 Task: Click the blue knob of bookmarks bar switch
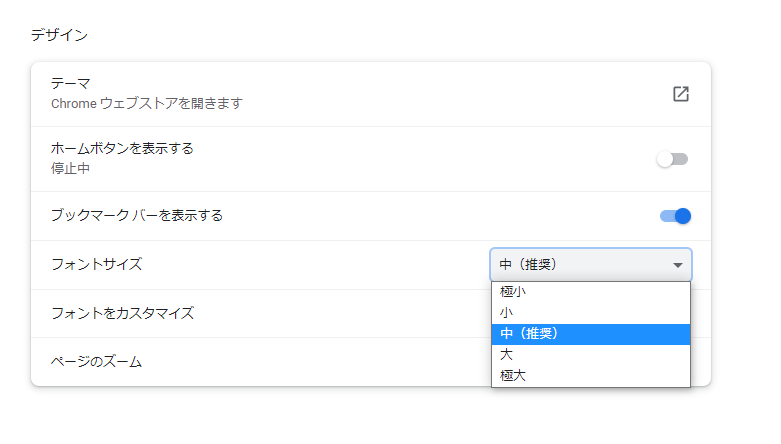(x=683, y=216)
